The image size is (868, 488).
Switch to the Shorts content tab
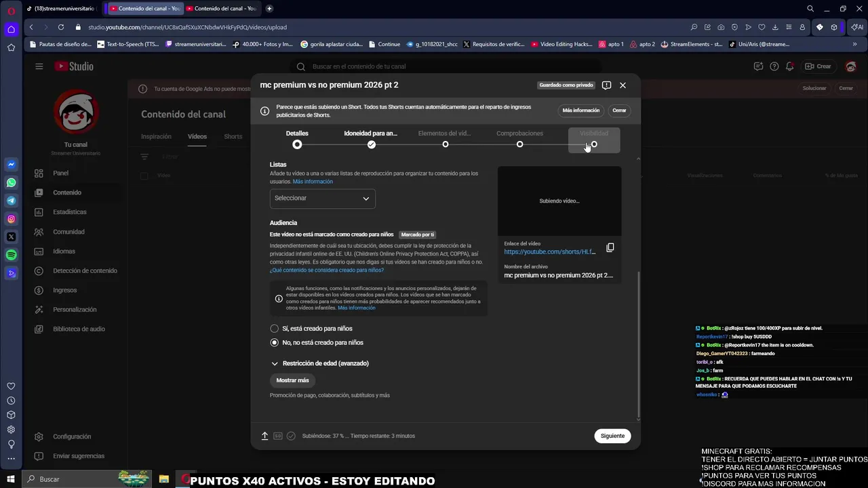click(x=233, y=136)
